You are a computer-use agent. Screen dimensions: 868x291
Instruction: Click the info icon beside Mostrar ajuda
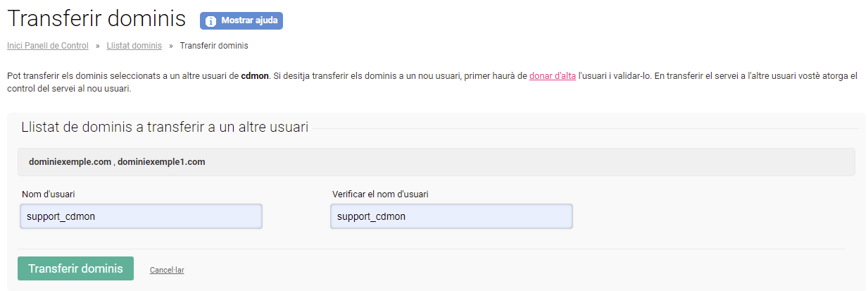[x=210, y=21]
